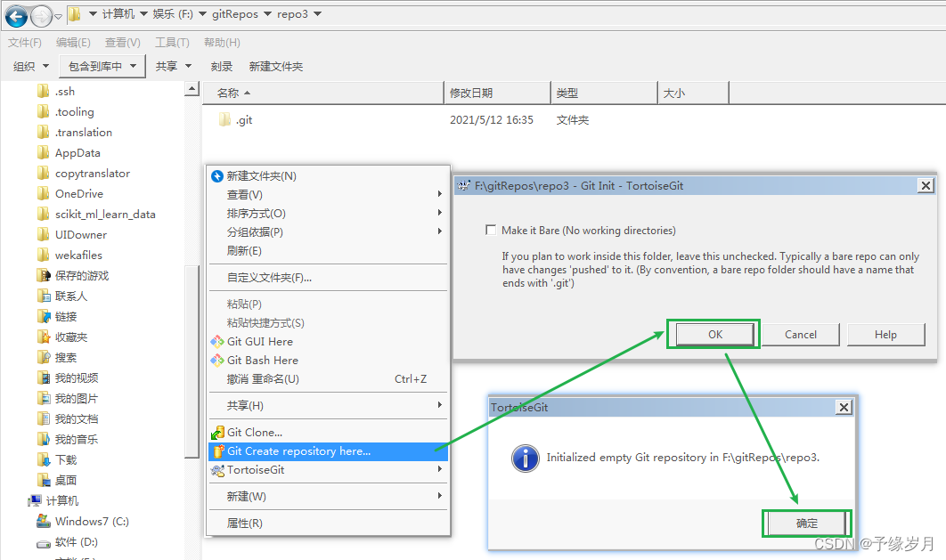The image size is (946, 560).
Task: Open the 编辑(E) menu
Action: (73, 42)
